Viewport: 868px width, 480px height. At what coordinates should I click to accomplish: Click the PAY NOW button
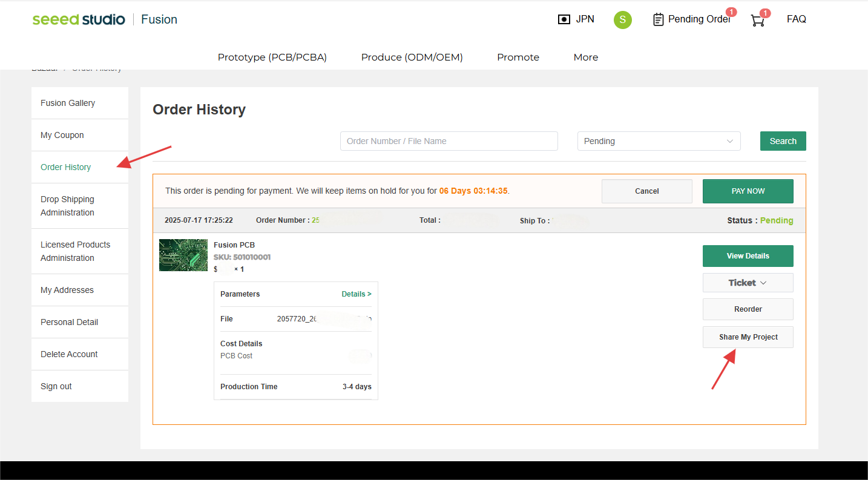(x=748, y=191)
